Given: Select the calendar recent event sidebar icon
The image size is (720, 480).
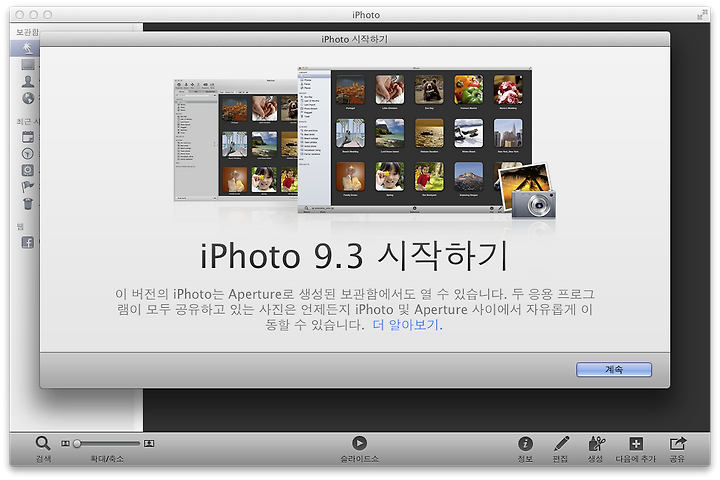Looking at the screenshot, I should click(28, 136).
